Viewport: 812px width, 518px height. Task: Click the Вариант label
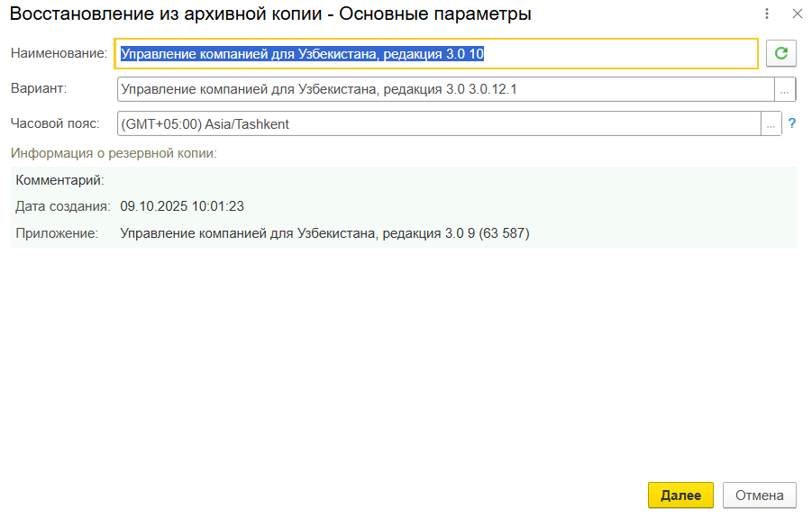coord(39,88)
